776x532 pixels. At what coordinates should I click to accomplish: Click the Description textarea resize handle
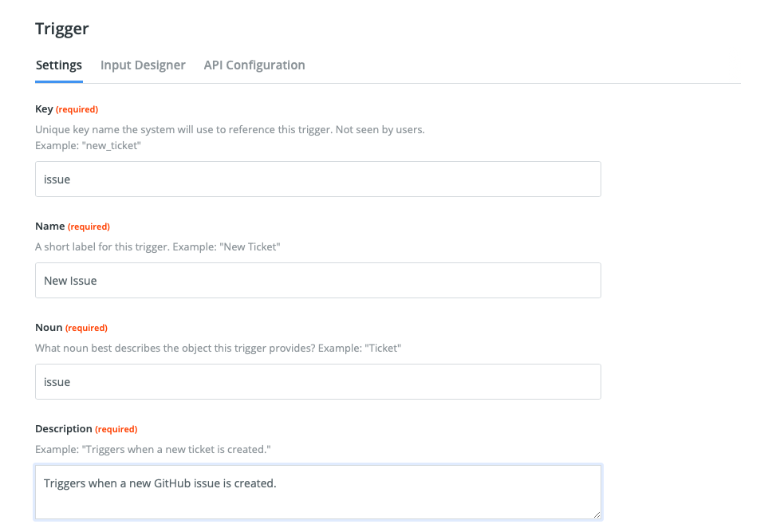pos(597,514)
